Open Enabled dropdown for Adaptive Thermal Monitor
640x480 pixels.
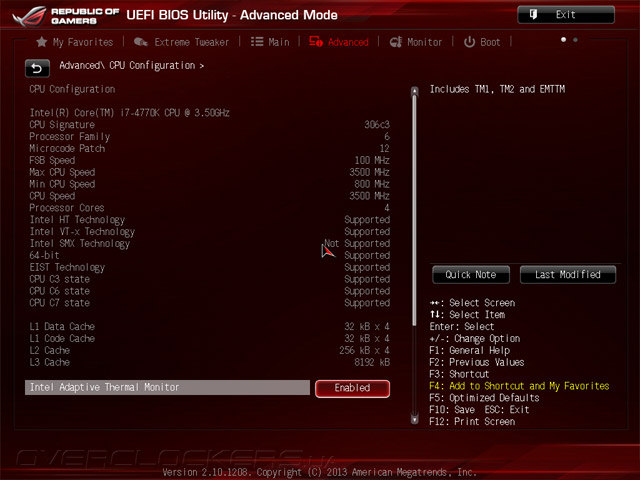coord(352,388)
